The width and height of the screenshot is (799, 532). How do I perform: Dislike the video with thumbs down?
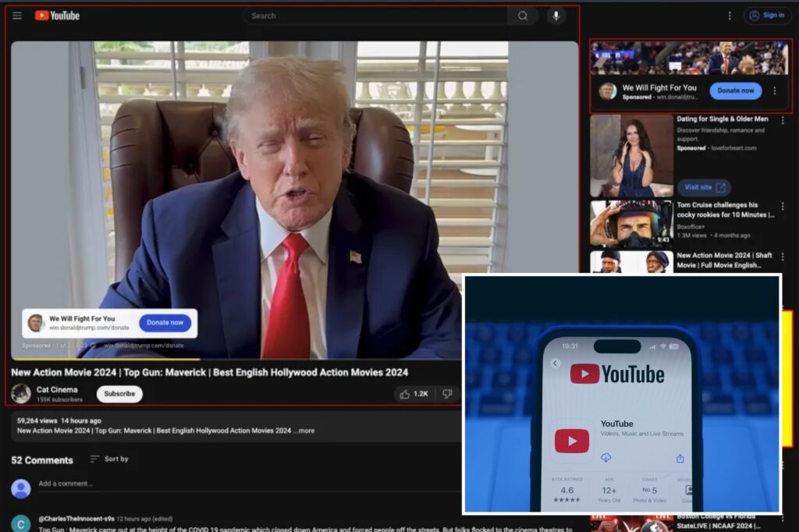[447, 394]
